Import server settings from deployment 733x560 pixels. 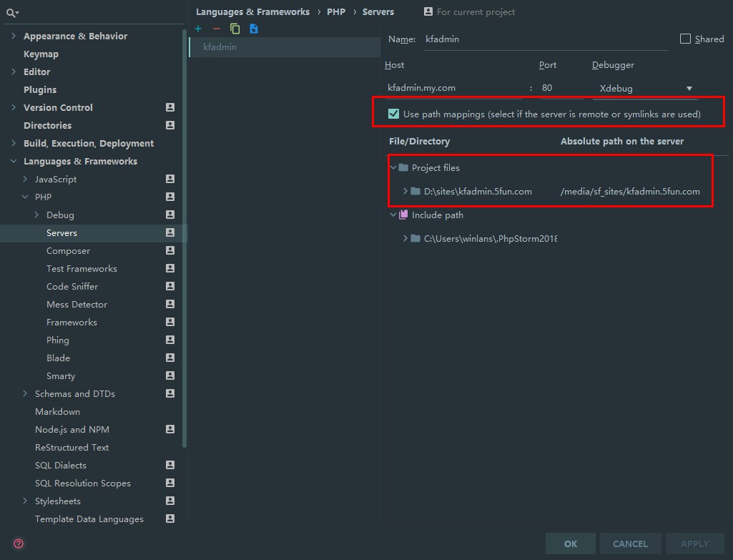coord(254,28)
